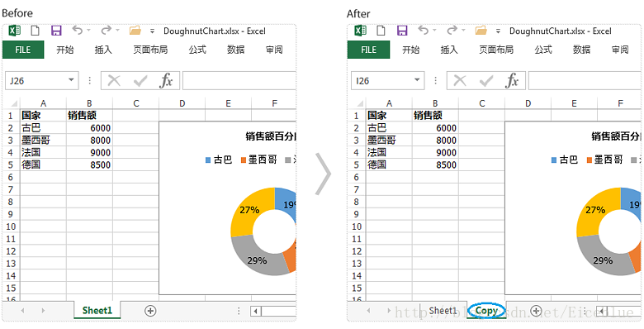This screenshot has height=329, width=644.
Task: Open Name Box dropdown showing J26
Action: point(72,81)
